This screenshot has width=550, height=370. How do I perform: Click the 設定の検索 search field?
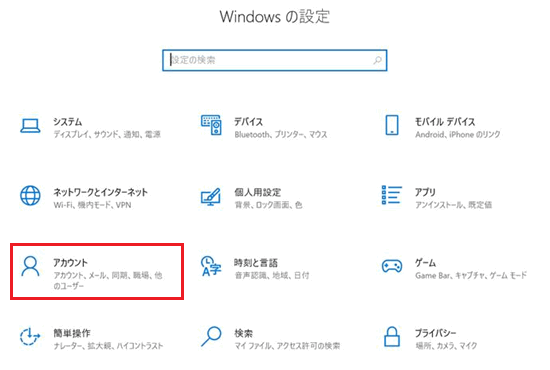pyautogui.click(x=275, y=60)
